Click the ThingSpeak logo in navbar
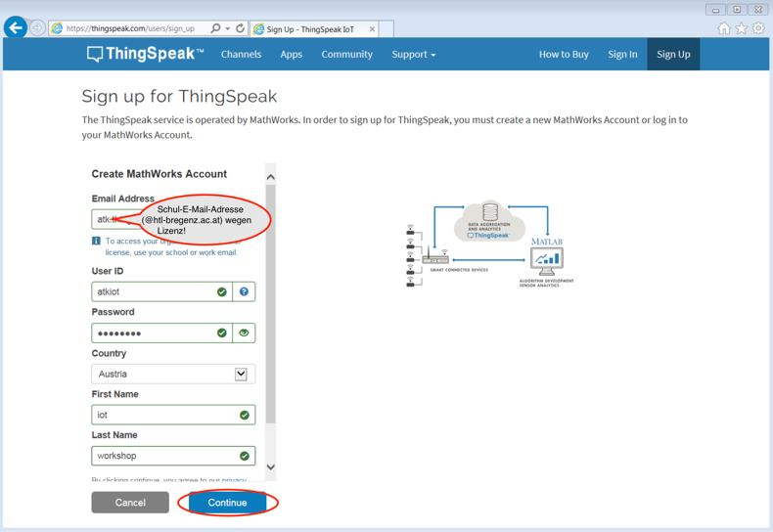This screenshot has height=532, width=773. click(146, 54)
